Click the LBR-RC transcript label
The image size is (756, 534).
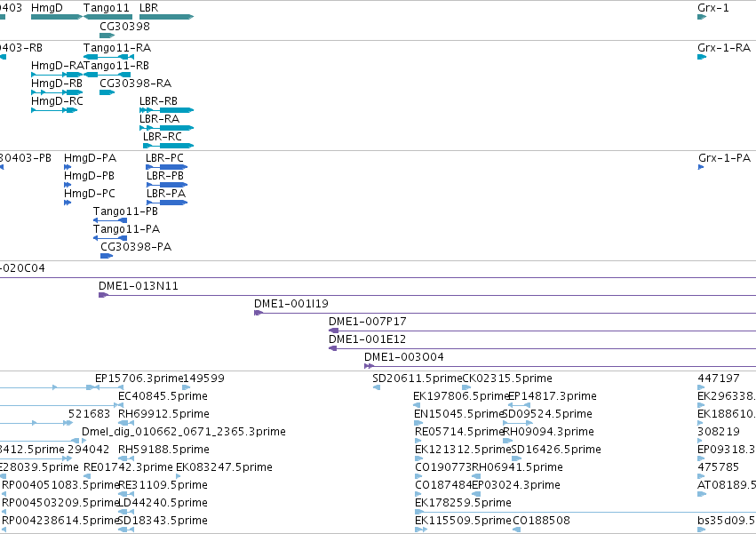[x=162, y=137]
